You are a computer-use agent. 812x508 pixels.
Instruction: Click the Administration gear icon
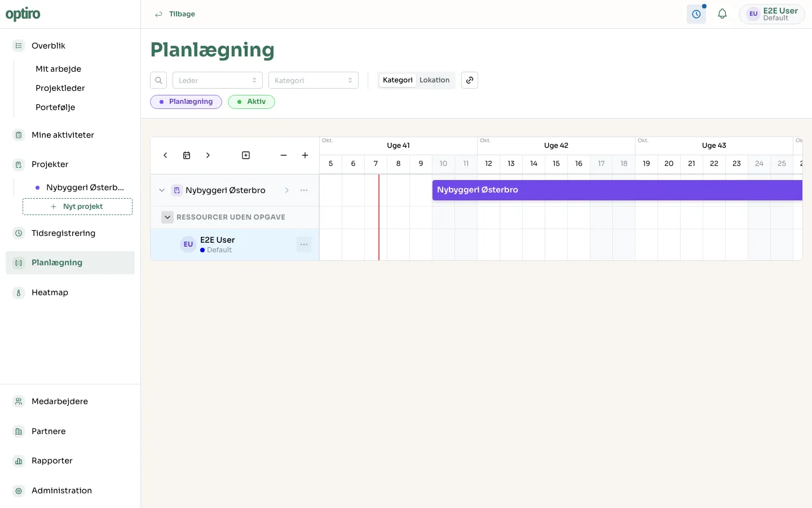coord(19,491)
